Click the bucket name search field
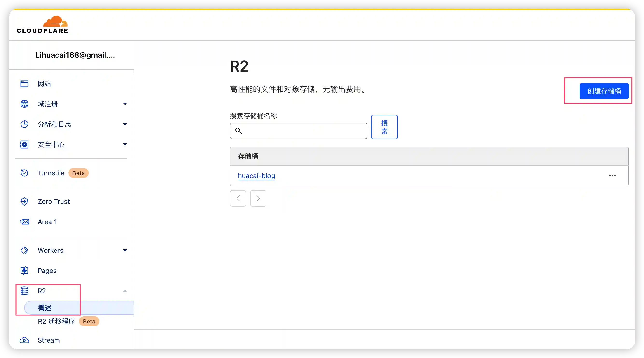 coord(297,131)
